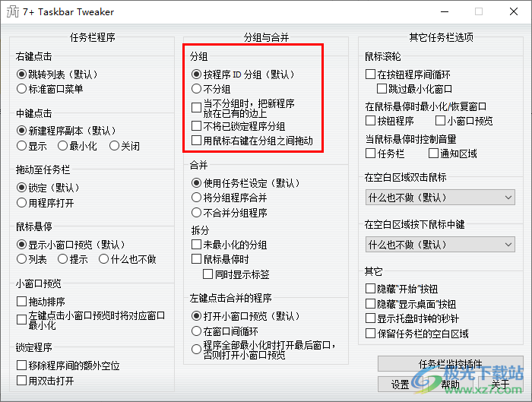
Task: Enable 保留任务栏的空白区域 checkbox
Action: pos(370,334)
